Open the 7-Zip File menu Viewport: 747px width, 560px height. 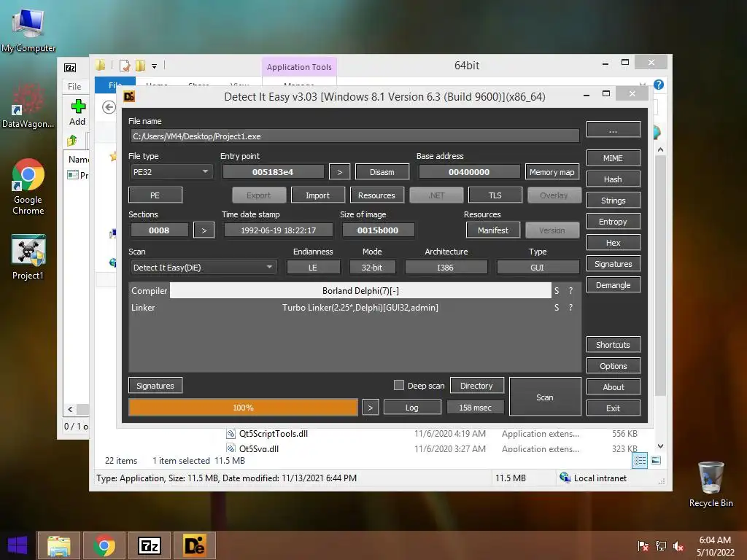(x=74, y=87)
